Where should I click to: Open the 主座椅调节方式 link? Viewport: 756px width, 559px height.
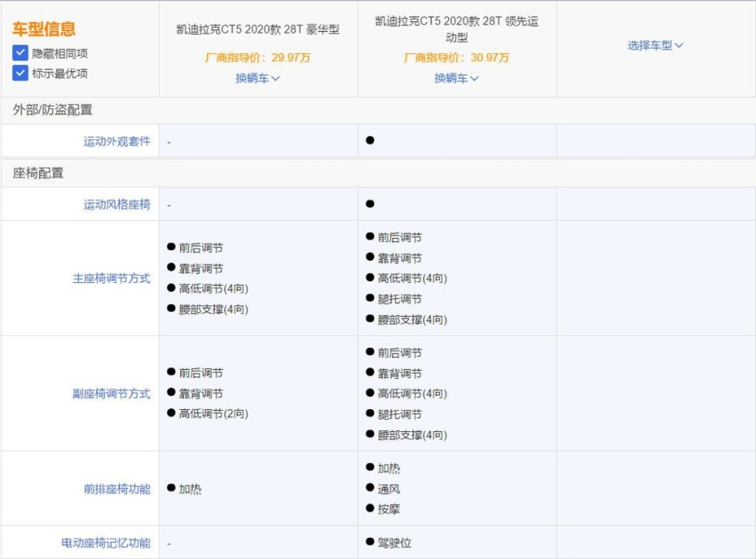112,279
